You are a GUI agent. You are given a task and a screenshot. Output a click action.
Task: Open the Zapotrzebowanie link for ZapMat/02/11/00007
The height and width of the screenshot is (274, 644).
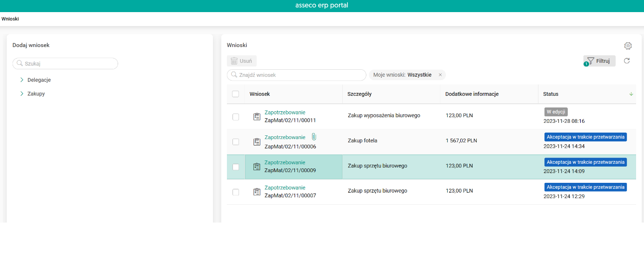click(285, 187)
